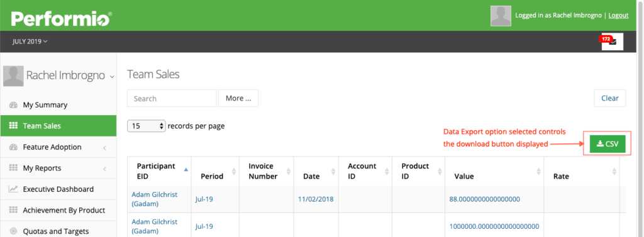
Task: Download data with the CSV button
Action: point(608,144)
